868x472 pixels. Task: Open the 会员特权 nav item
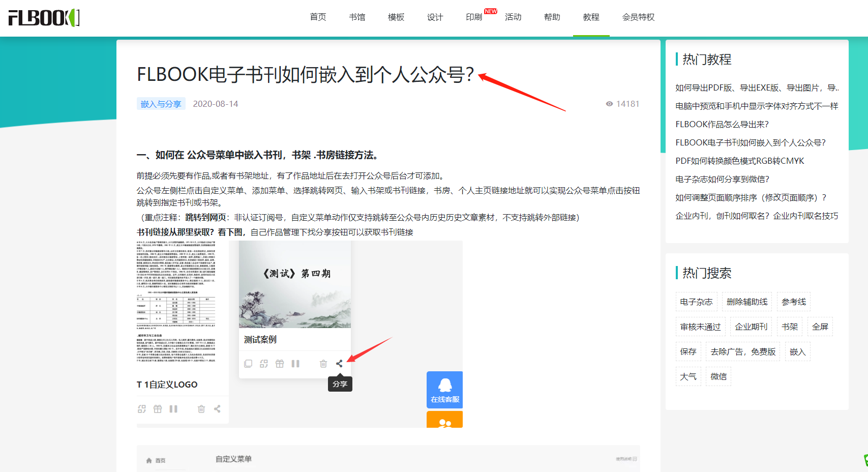point(639,17)
